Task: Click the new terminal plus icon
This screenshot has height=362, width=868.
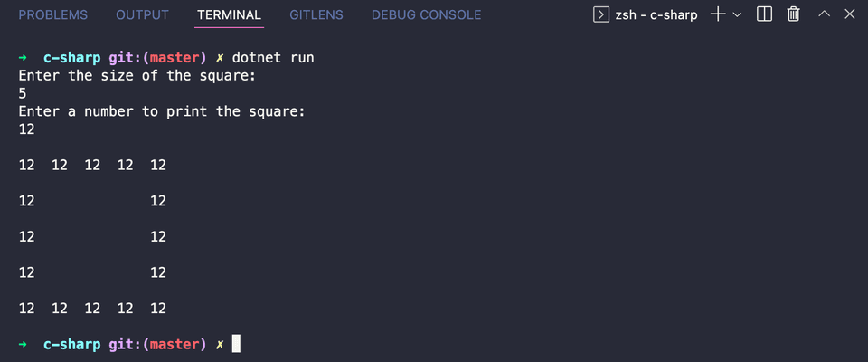Action: (x=719, y=14)
